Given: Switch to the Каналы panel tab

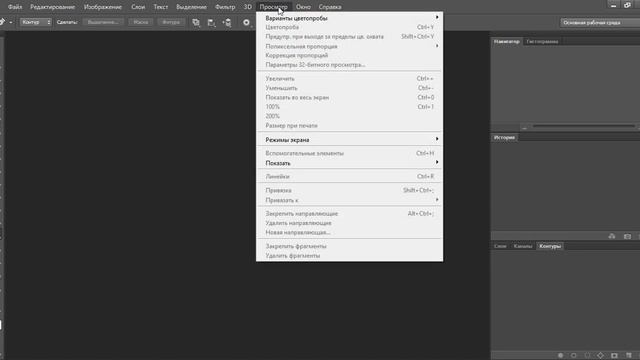Looking at the screenshot, I should (523, 246).
